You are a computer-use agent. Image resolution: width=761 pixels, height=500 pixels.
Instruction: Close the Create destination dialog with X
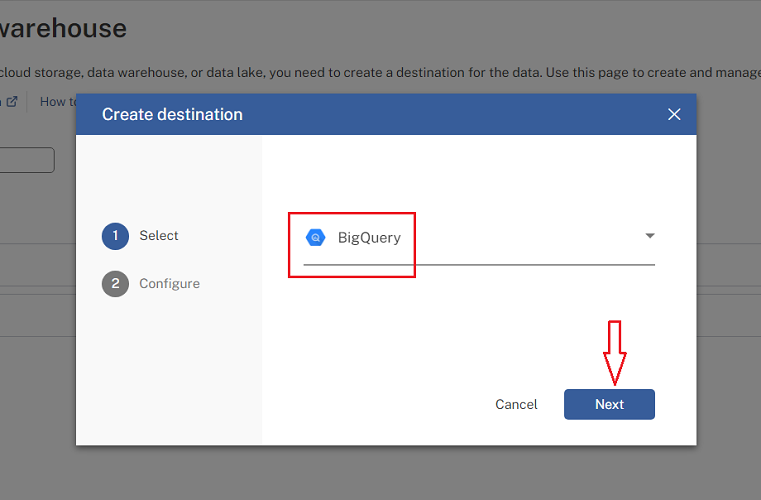pos(674,115)
